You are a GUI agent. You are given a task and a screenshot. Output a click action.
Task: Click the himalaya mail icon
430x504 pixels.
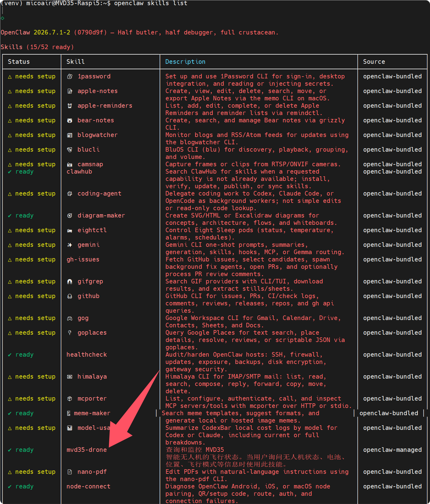[x=70, y=377]
